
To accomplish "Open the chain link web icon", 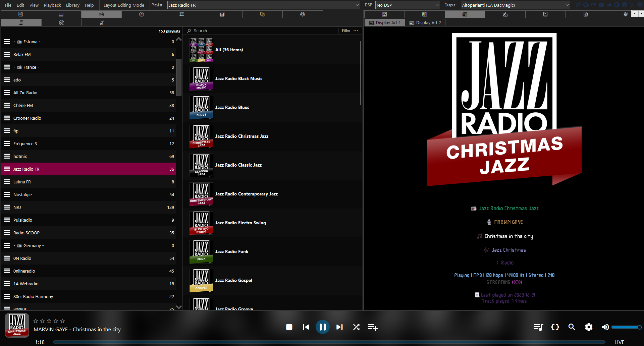I will 578,5.
